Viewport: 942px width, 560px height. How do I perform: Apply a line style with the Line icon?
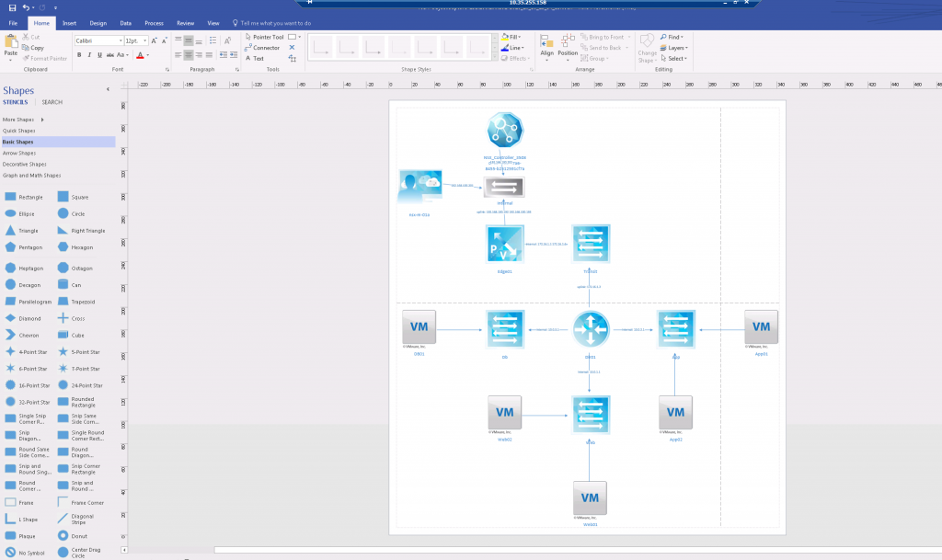point(511,47)
